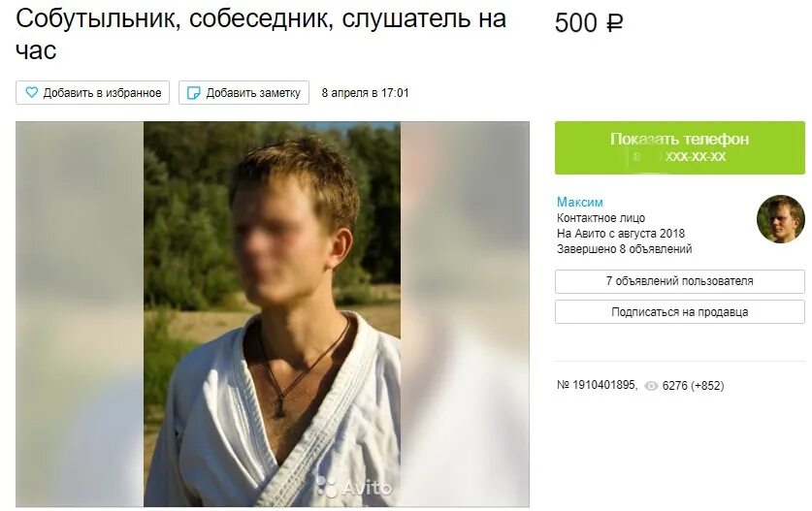Show phone number with Показать телефон

[x=680, y=147]
